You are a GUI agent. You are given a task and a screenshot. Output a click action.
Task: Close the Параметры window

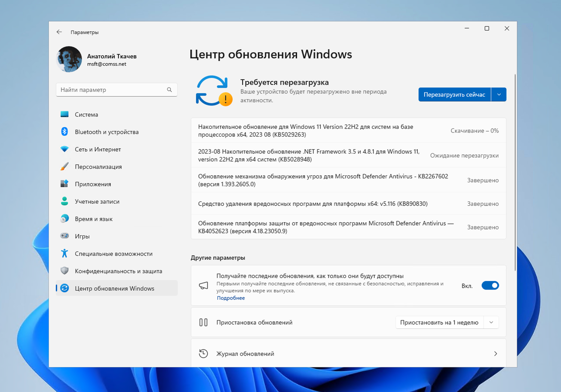click(x=507, y=28)
